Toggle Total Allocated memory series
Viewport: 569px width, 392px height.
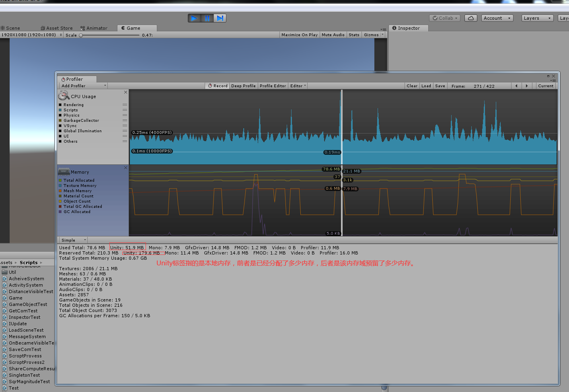coord(60,181)
